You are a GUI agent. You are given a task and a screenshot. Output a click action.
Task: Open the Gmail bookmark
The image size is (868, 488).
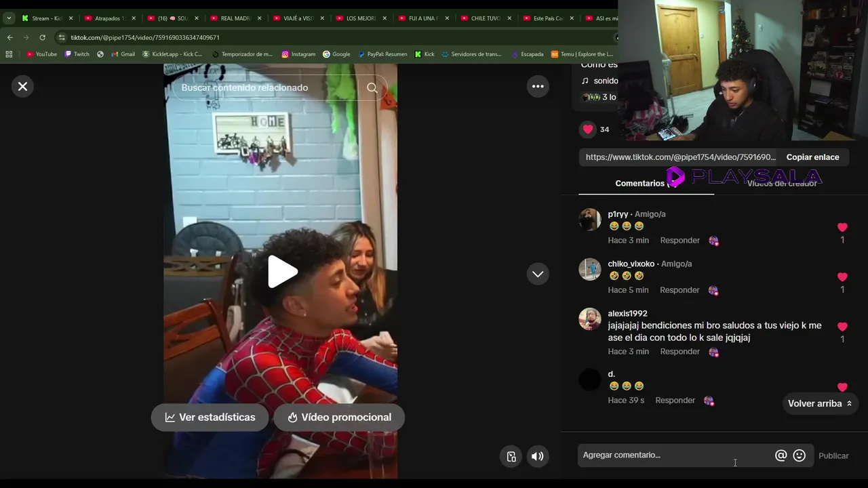pos(122,54)
